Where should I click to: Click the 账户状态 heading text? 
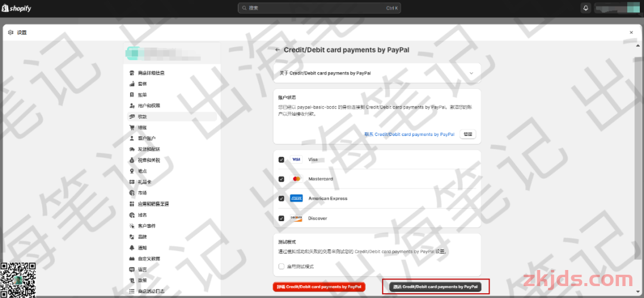(287, 98)
